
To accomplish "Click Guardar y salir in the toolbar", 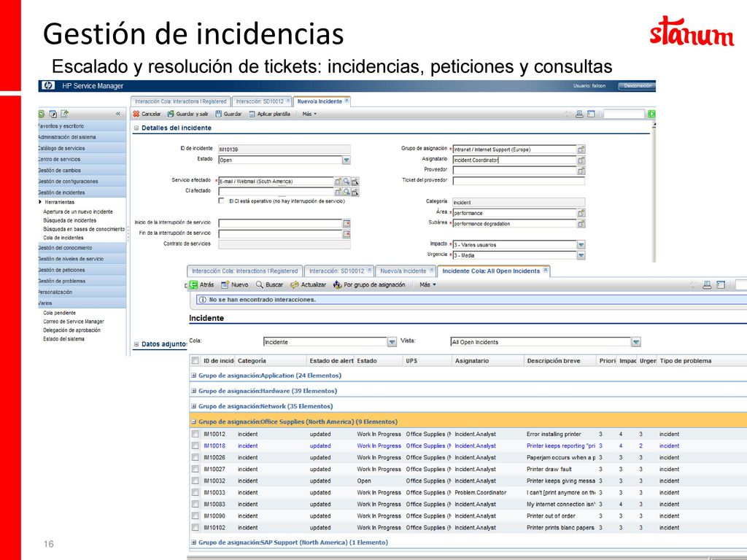I will click(x=187, y=114).
